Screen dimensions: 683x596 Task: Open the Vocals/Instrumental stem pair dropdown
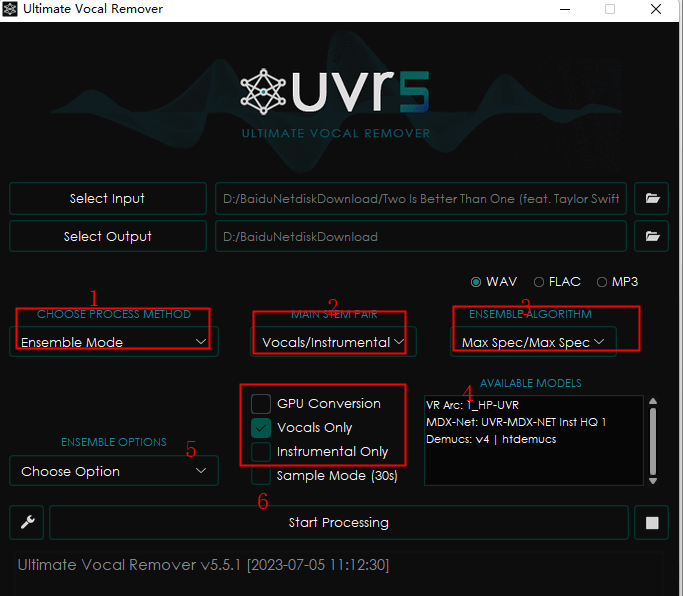[x=333, y=342]
